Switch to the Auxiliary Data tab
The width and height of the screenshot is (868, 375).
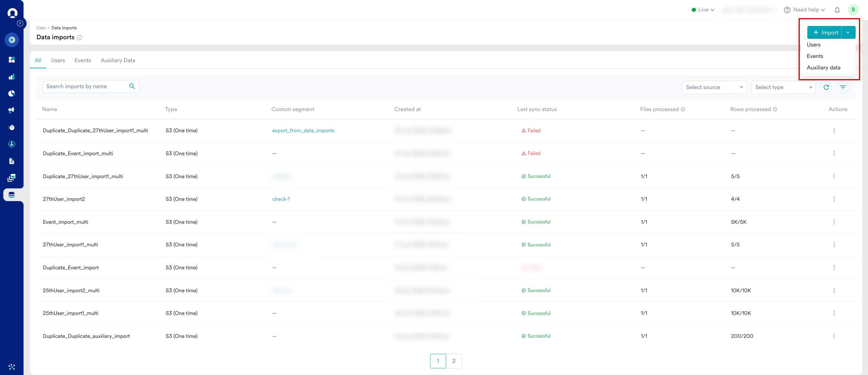(x=118, y=60)
